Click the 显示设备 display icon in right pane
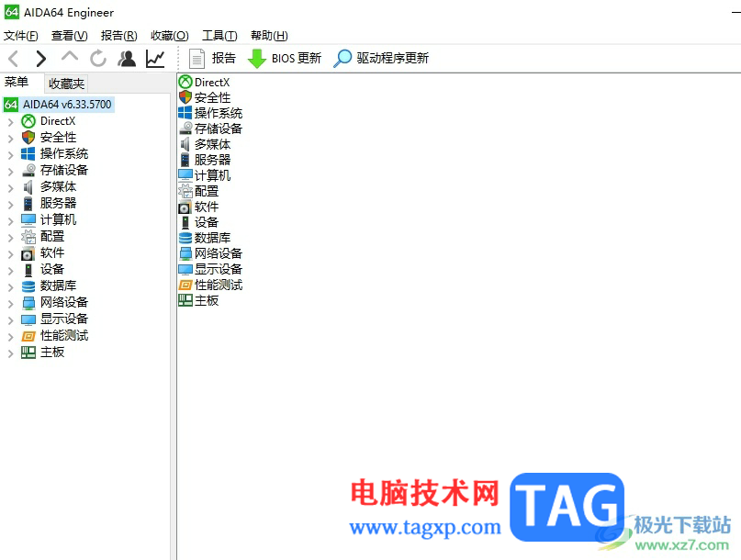 [185, 269]
